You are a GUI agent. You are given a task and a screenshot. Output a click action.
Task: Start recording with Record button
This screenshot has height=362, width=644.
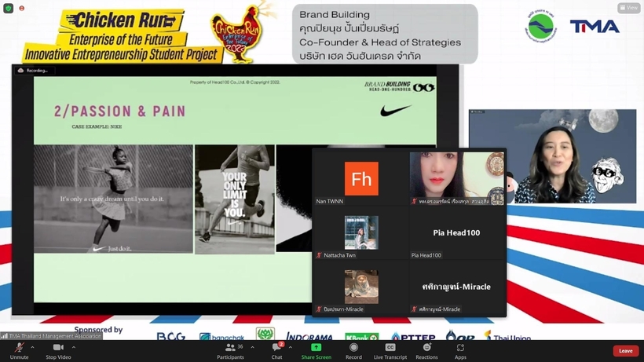pos(353,351)
